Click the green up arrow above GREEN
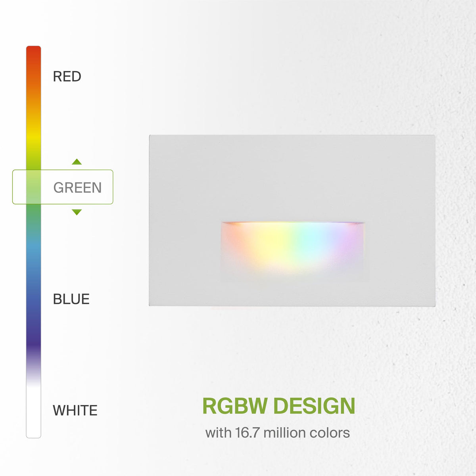476x476 pixels. [x=77, y=161]
